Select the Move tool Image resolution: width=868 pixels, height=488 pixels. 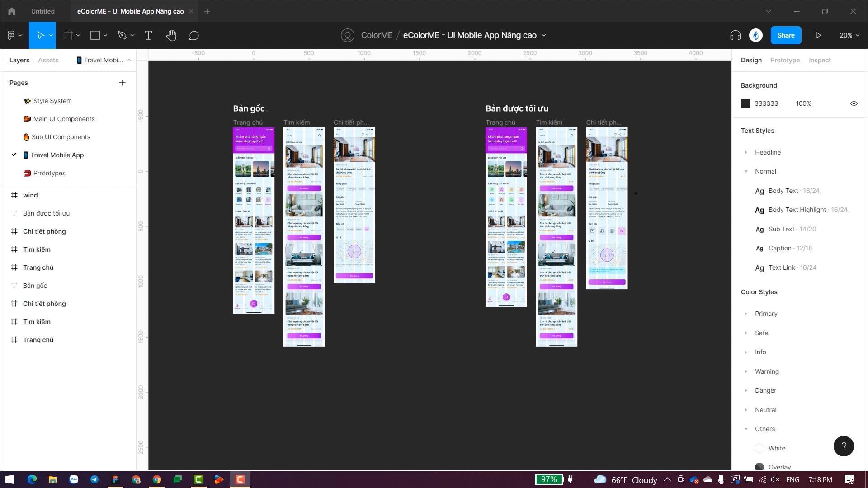pyautogui.click(x=40, y=35)
